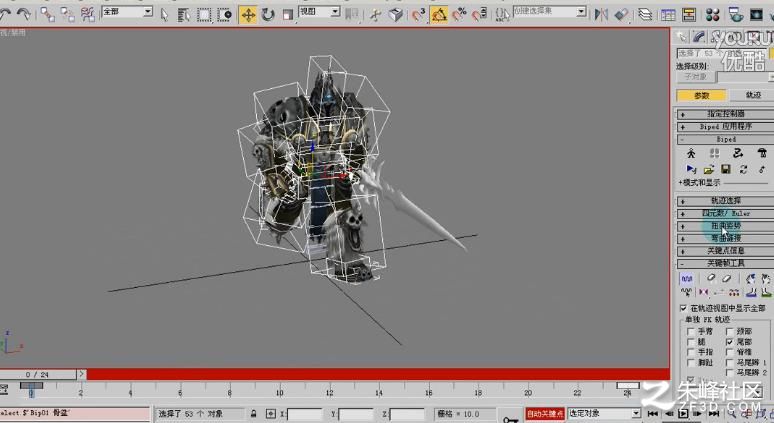Collapse the Biped rollout
The image size is (774, 423).
click(x=725, y=140)
